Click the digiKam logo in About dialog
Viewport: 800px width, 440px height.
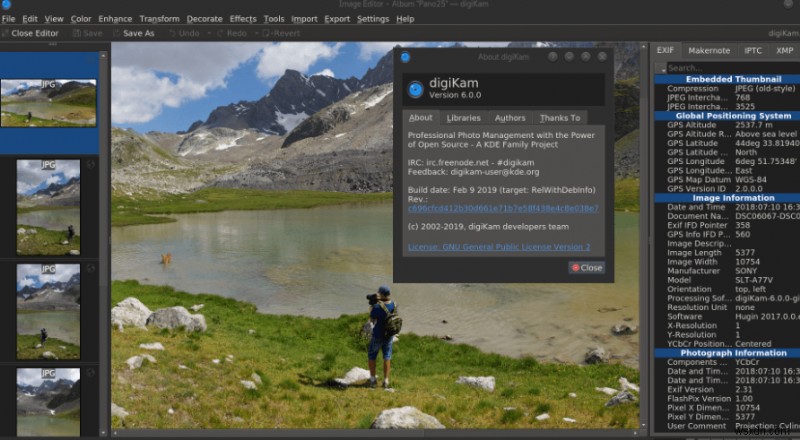pos(415,89)
